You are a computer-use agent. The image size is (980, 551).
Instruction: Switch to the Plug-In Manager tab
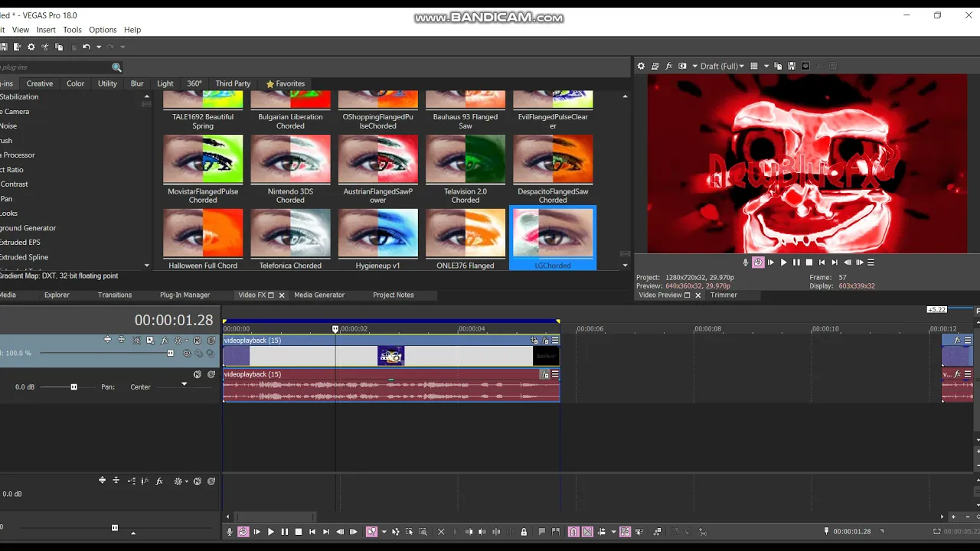pyautogui.click(x=185, y=295)
